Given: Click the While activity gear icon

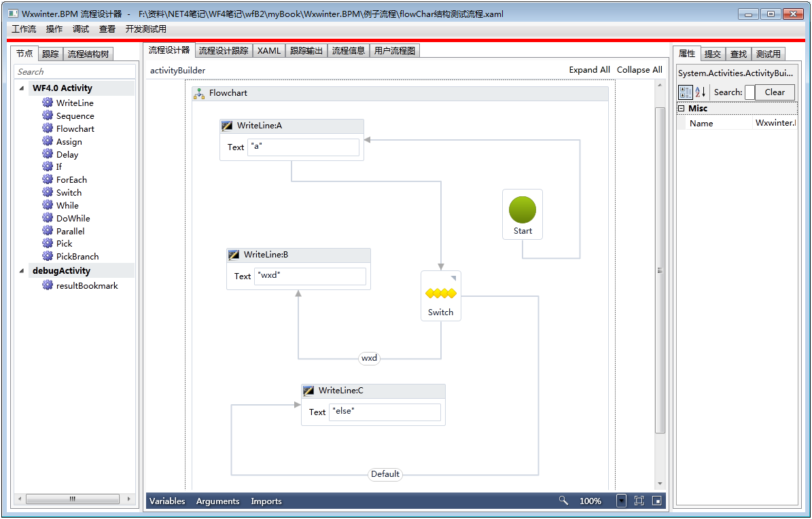Looking at the screenshot, I should pos(48,205).
